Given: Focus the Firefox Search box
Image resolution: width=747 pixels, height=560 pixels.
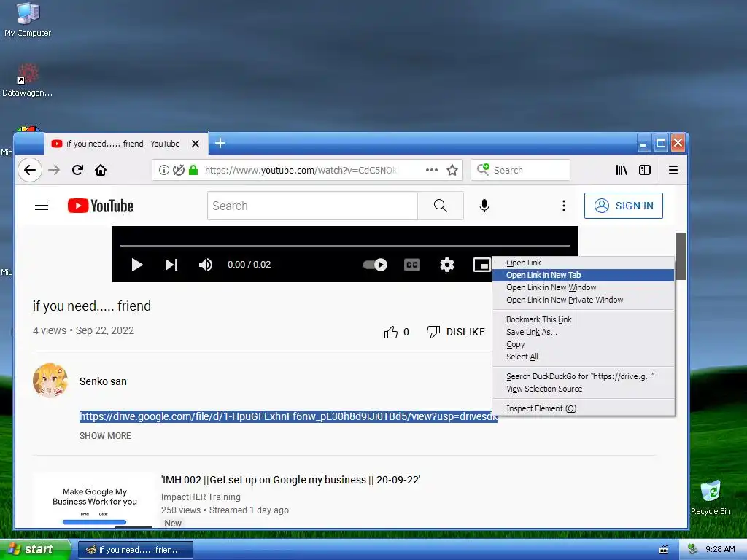Looking at the screenshot, I should point(520,170).
